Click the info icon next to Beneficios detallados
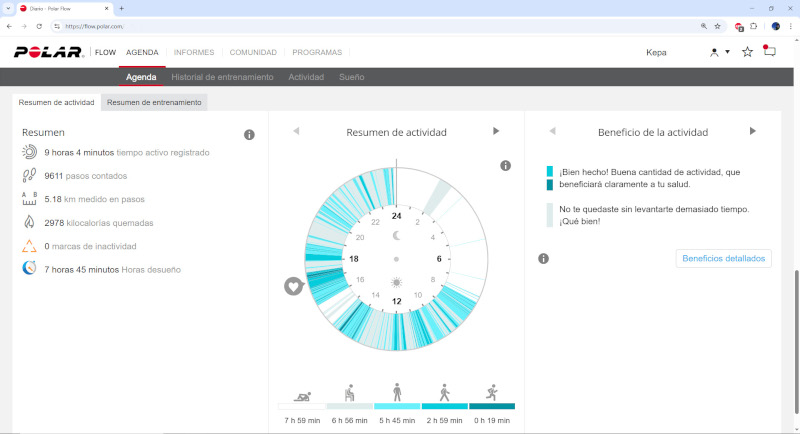 click(x=543, y=259)
